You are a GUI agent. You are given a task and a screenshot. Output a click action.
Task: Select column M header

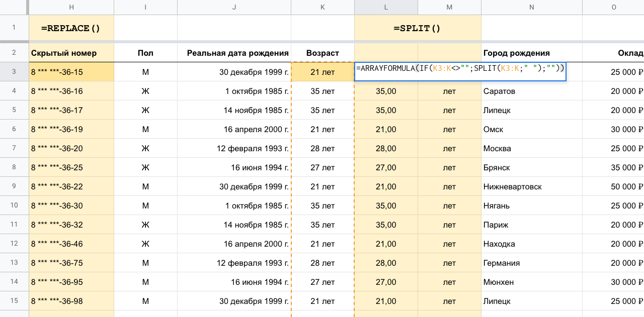coord(450,7)
